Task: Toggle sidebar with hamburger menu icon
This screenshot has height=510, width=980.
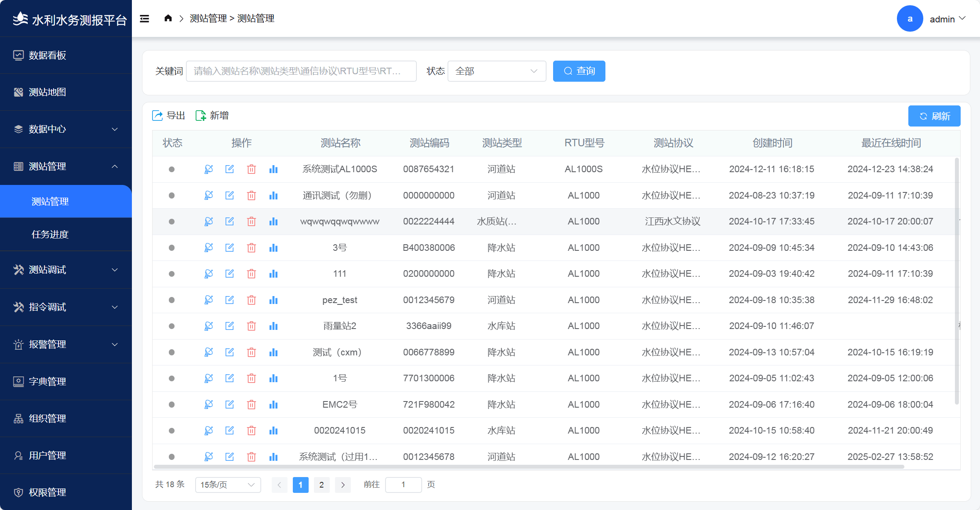Action: coord(145,18)
